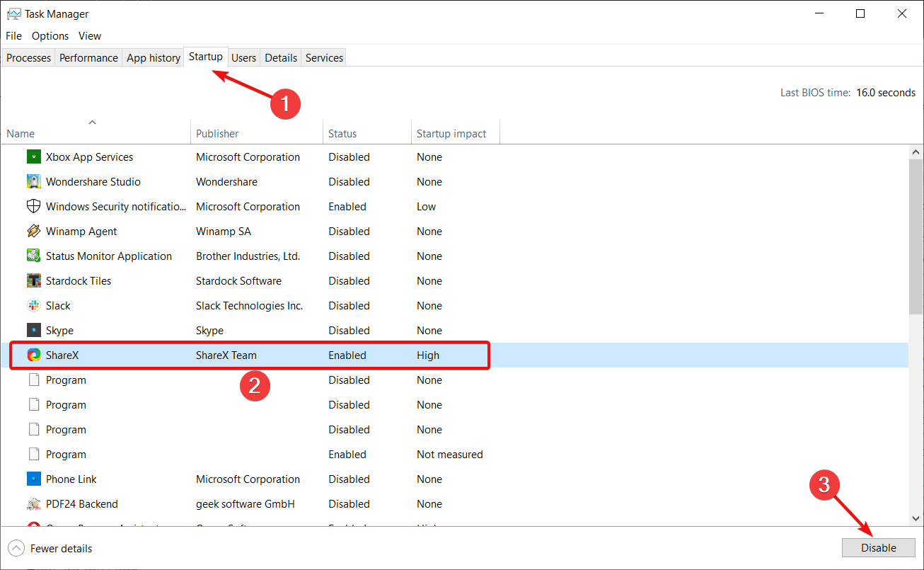Viewport: 924px width, 570px height.
Task: Click the Windows Security shield icon
Action: click(x=34, y=207)
